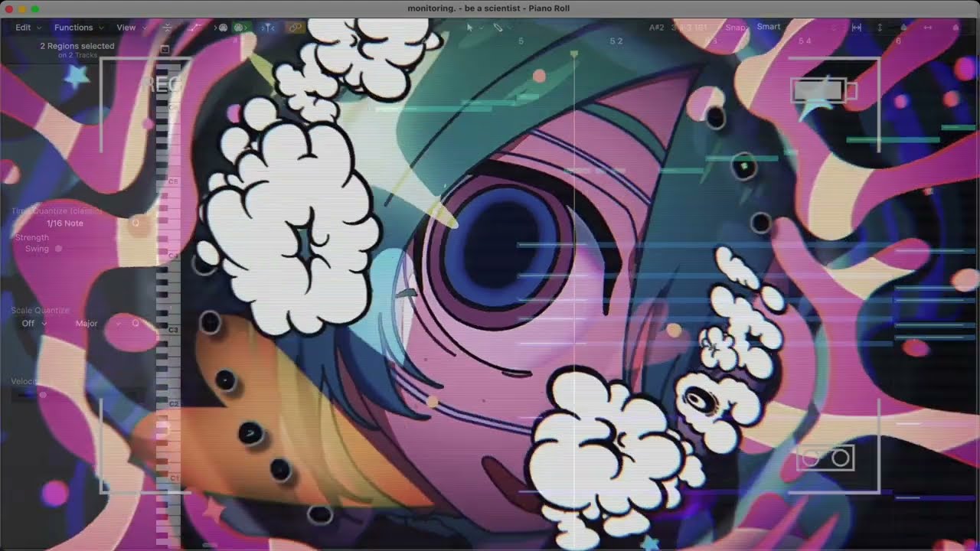Click the '2 Regions selected' text
Image resolution: width=980 pixels, height=551 pixels.
coord(77,46)
